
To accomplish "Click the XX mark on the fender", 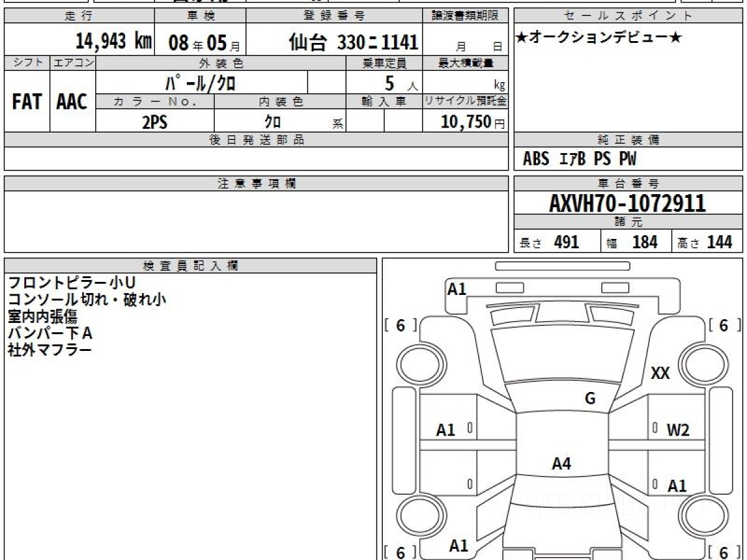I will [660, 373].
